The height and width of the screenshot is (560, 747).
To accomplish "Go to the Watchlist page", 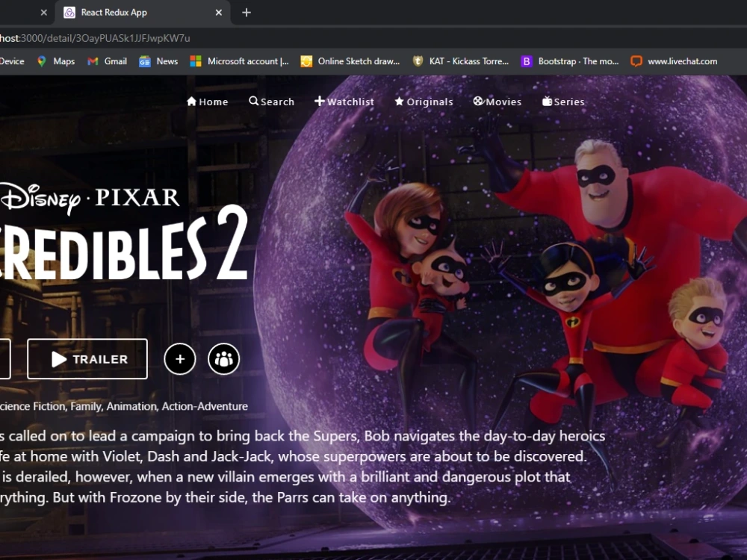I will coord(344,102).
